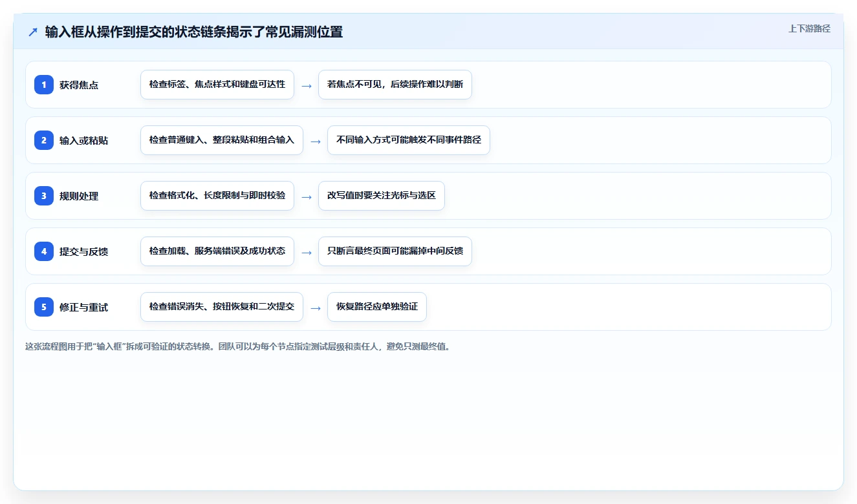Select step number badge 3
Viewport: 857px width, 504px height.
[x=44, y=195]
